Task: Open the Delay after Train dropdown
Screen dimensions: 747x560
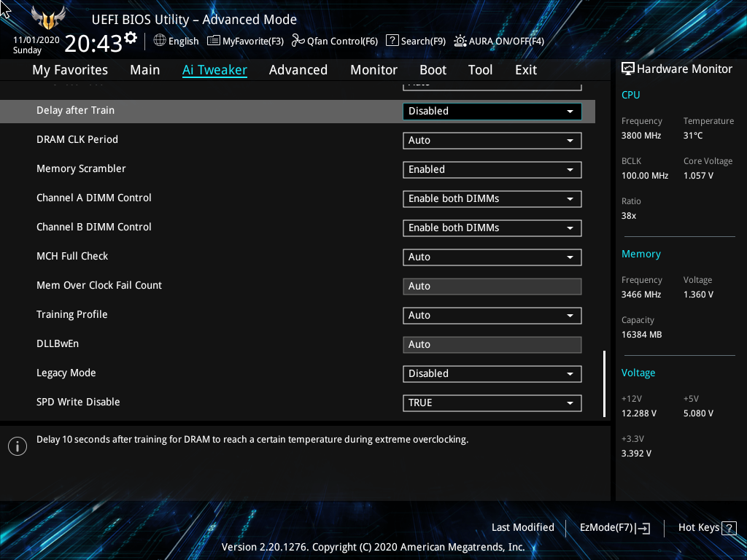Action: [492, 112]
